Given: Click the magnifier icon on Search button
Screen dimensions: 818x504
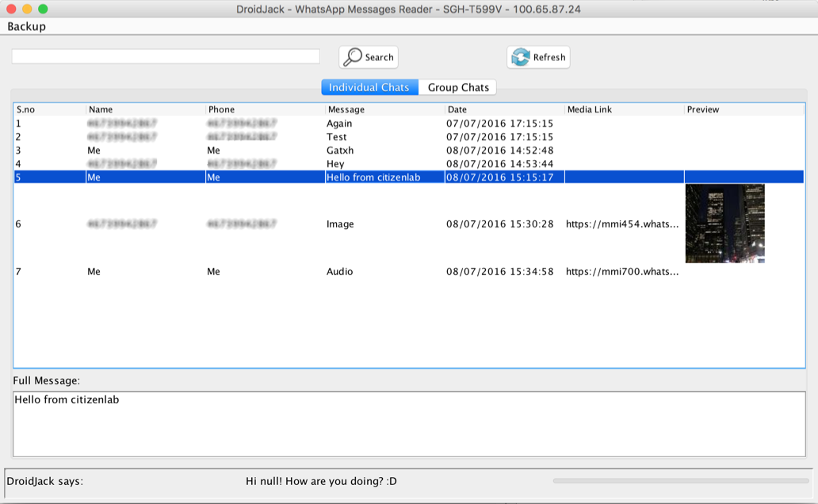Looking at the screenshot, I should point(353,57).
